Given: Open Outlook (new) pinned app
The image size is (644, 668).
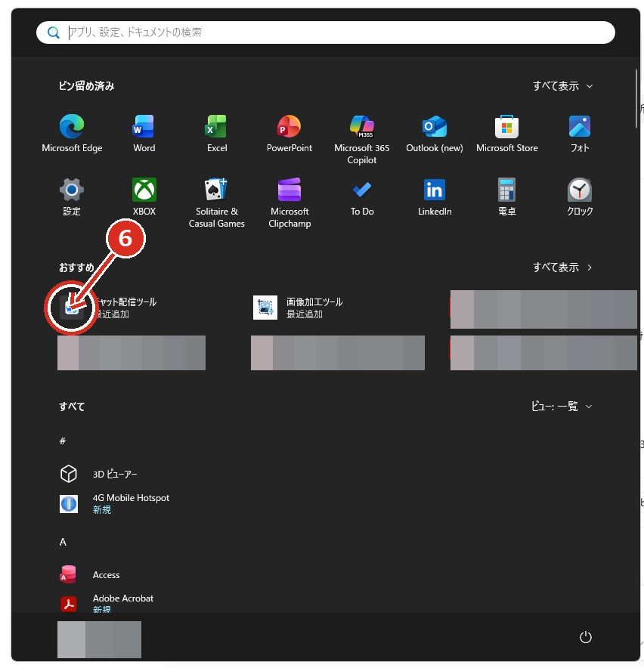Looking at the screenshot, I should click(435, 133).
